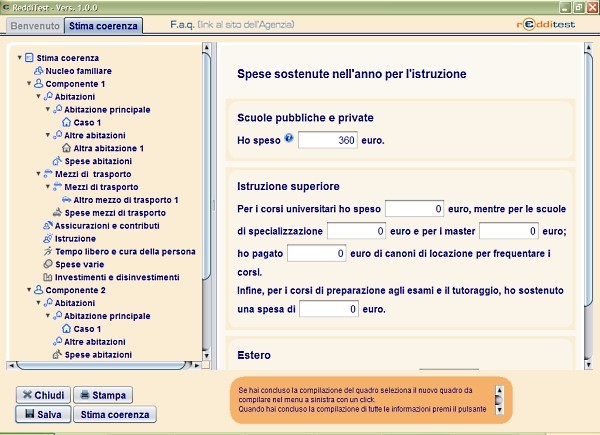600x435 pixels.
Task: Click the Chiudi button
Action: pos(43,395)
